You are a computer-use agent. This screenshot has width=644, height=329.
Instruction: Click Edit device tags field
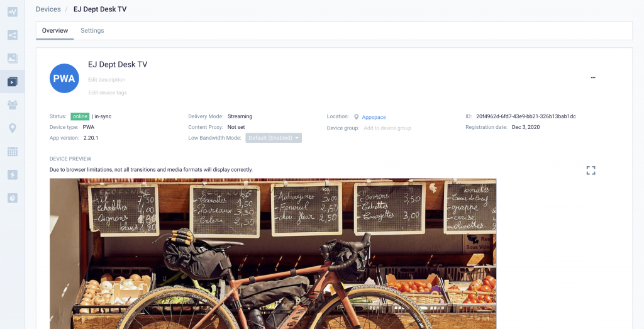[x=108, y=93]
